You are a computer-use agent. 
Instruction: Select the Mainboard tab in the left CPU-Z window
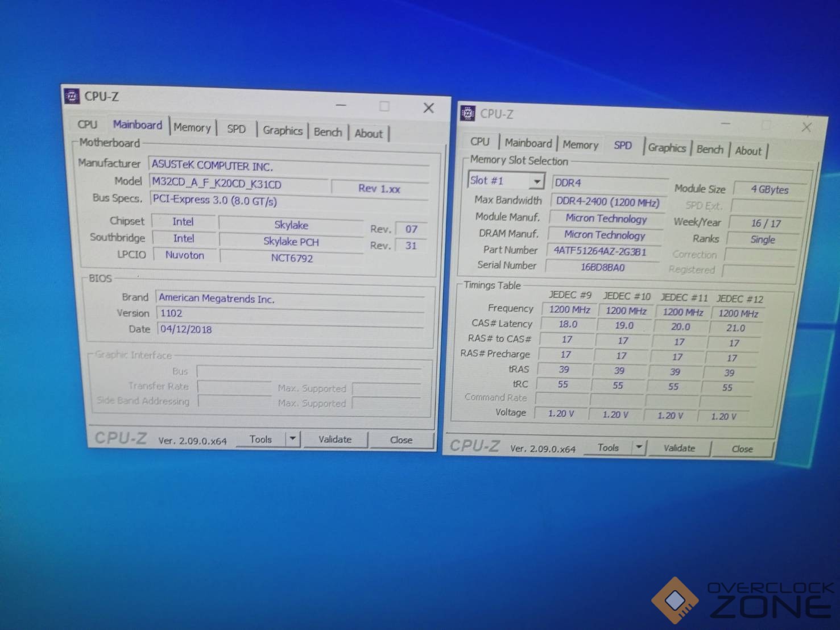pyautogui.click(x=137, y=125)
